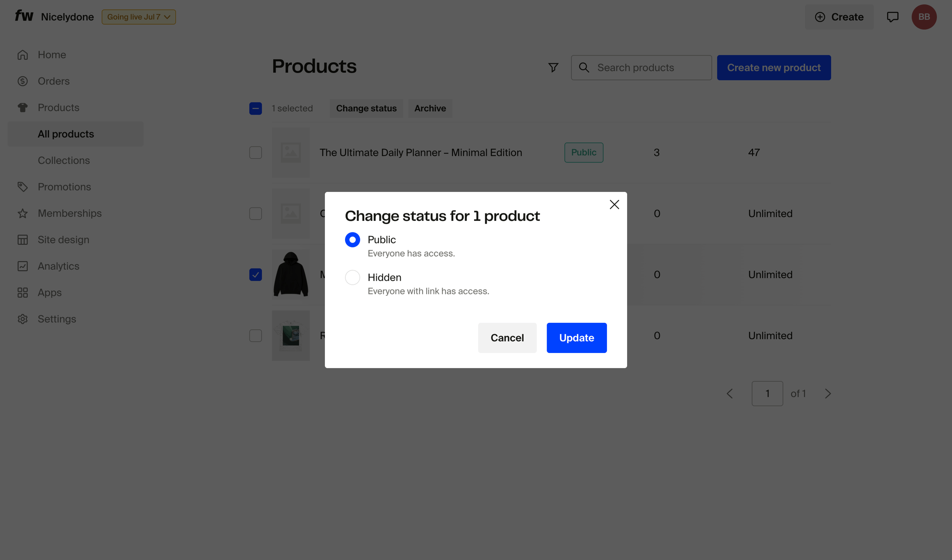Click the Ultimate Daily Planner placeholder thumbnail
The height and width of the screenshot is (560, 952).
(291, 152)
